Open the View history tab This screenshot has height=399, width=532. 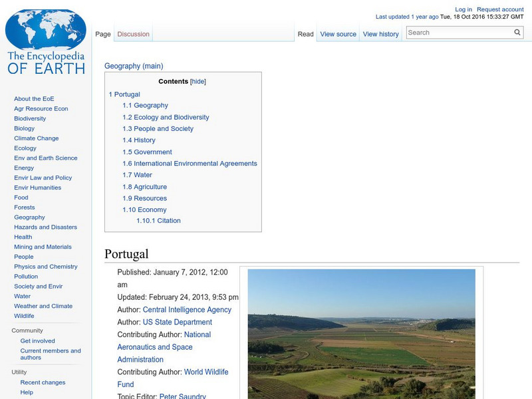tap(380, 33)
